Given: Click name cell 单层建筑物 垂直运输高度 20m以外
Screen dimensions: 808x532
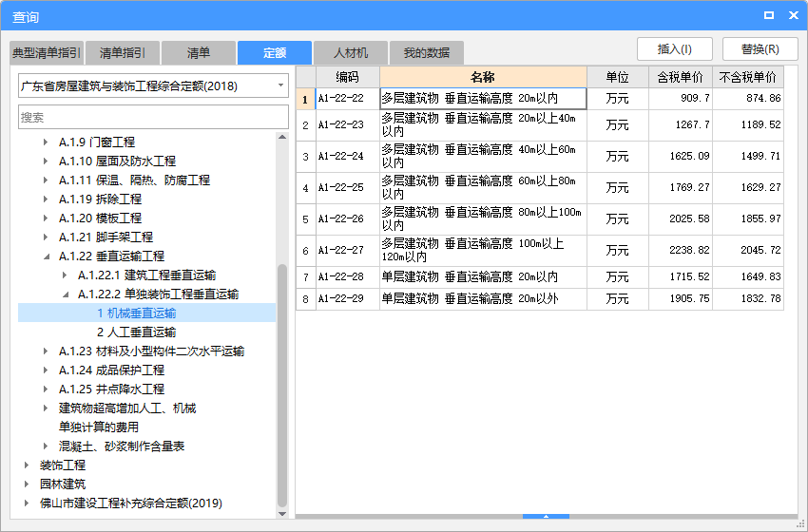Looking at the screenshot, I should point(483,298).
